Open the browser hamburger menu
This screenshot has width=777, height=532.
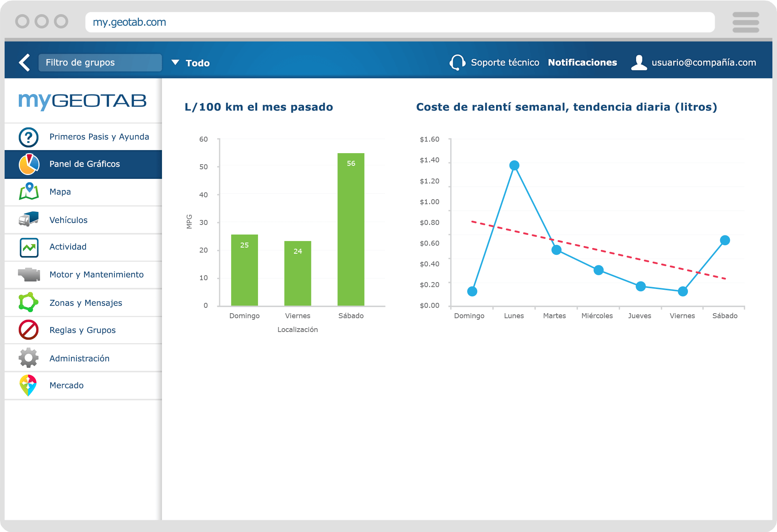pyautogui.click(x=746, y=22)
